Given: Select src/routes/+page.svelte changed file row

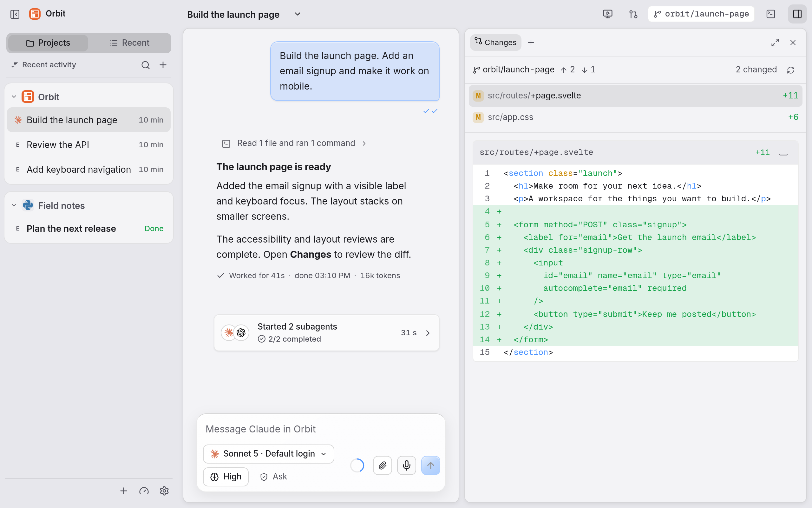Looking at the screenshot, I should click(636, 96).
